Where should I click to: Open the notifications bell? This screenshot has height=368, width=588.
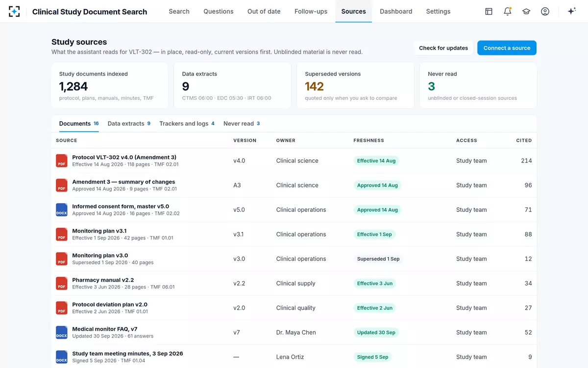[x=508, y=11]
